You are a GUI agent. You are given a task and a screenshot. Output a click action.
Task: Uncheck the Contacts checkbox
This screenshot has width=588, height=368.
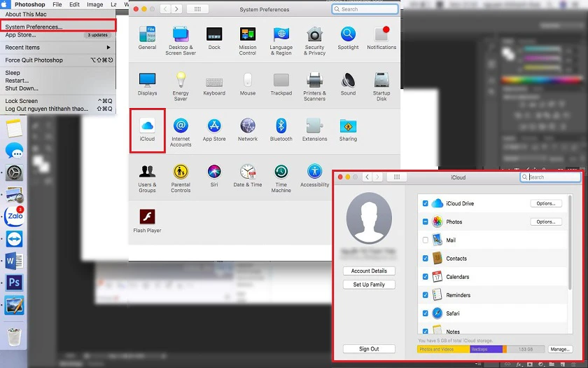coord(426,259)
